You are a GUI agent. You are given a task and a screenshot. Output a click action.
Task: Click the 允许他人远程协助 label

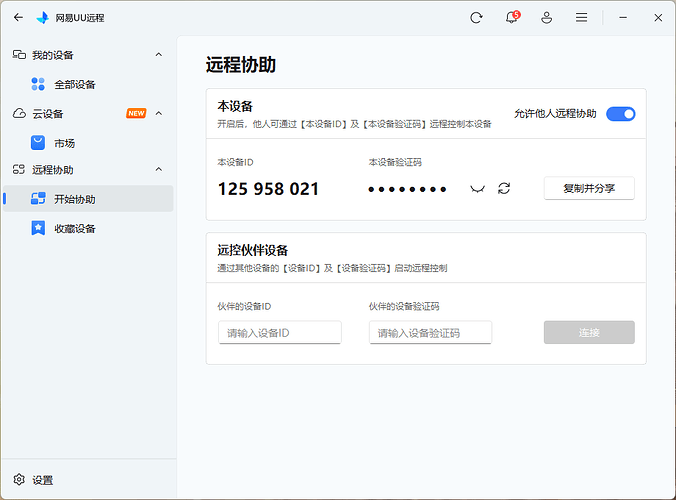coord(555,114)
